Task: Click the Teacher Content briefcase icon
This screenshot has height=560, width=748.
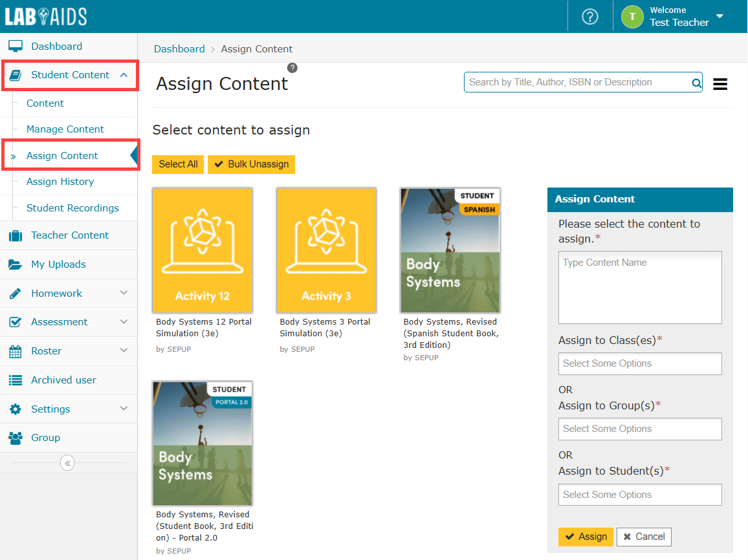Action: pyautogui.click(x=15, y=235)
